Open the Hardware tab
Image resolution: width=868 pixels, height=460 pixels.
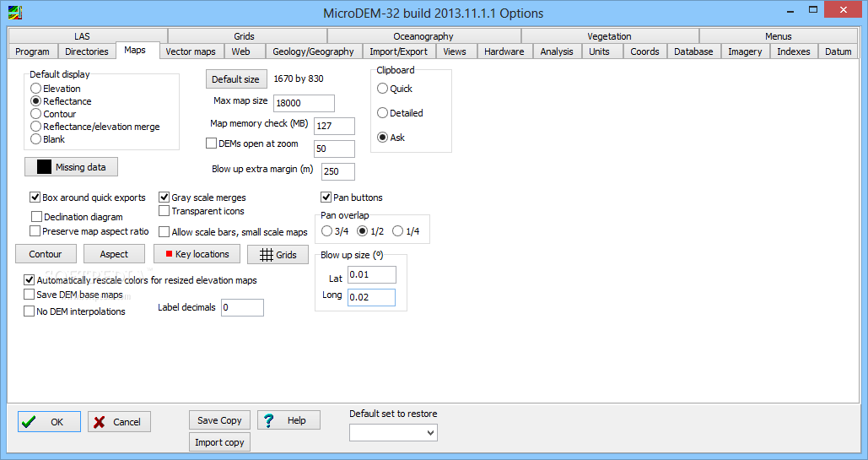[504, 51]
